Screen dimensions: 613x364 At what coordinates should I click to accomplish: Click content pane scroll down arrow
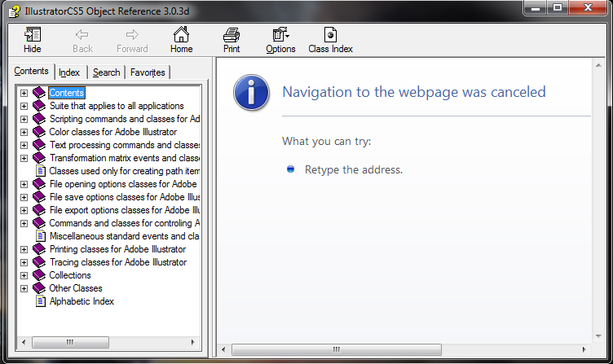(598, 335)
